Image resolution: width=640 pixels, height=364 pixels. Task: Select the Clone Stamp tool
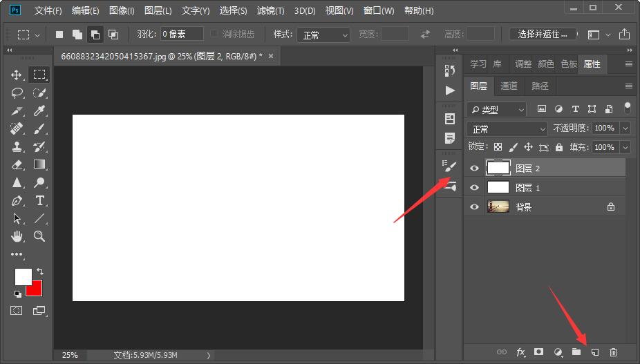tap(17, 146)
